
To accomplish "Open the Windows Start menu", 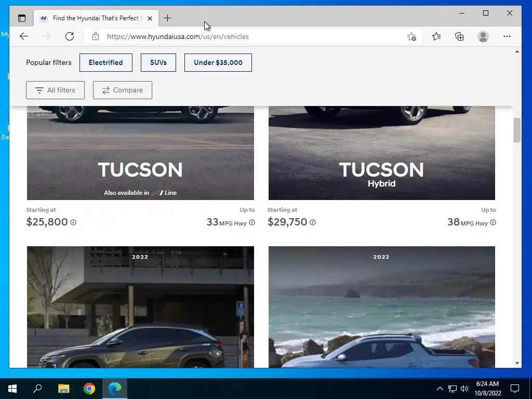I will coord(12,389).
